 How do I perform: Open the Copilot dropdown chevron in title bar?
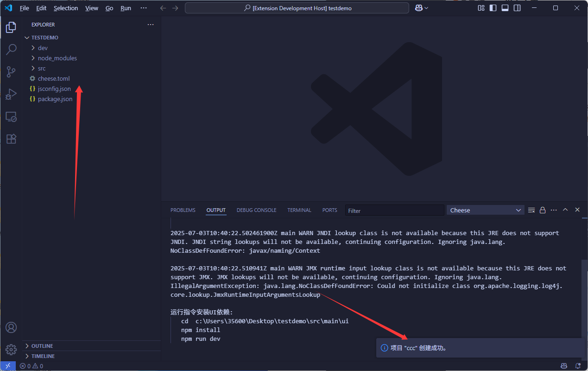click(426, 8)
